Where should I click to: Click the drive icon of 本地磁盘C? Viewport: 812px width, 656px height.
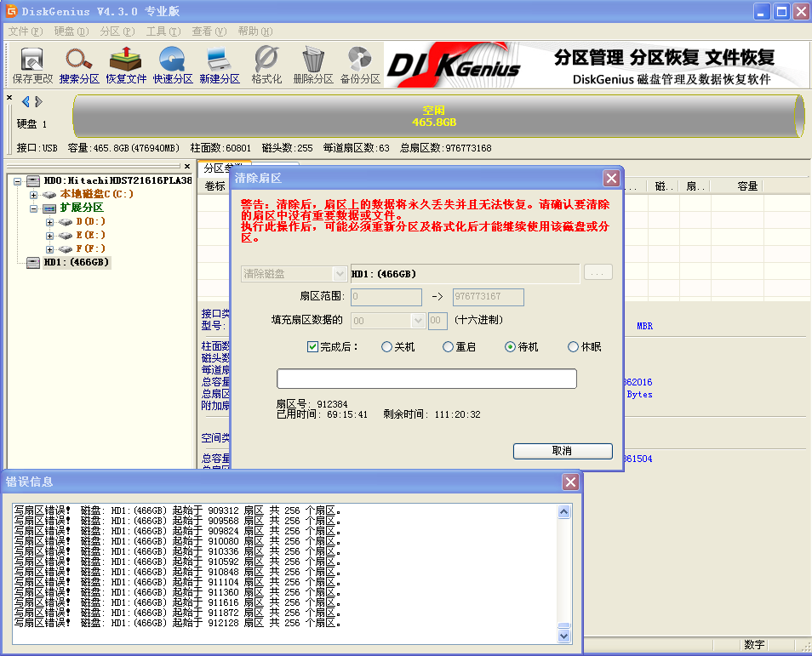point(49,195)
